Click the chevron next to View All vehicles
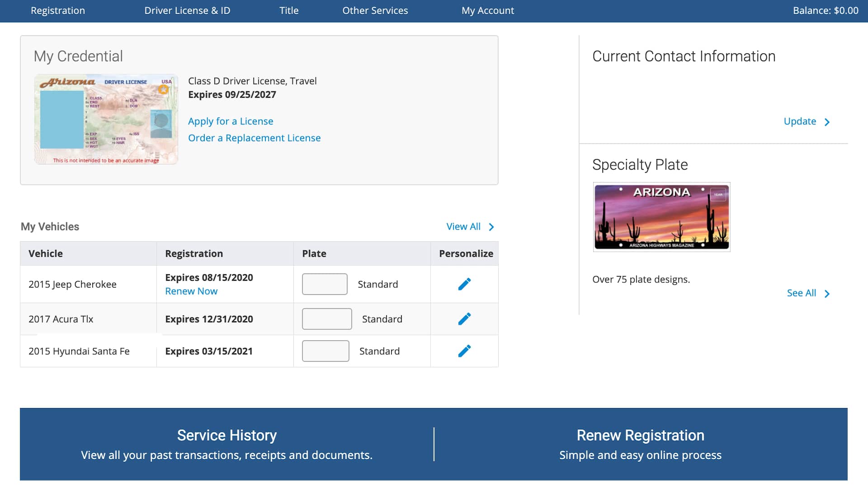The height and width of the screenshot is (488, 868). (491, 226)
